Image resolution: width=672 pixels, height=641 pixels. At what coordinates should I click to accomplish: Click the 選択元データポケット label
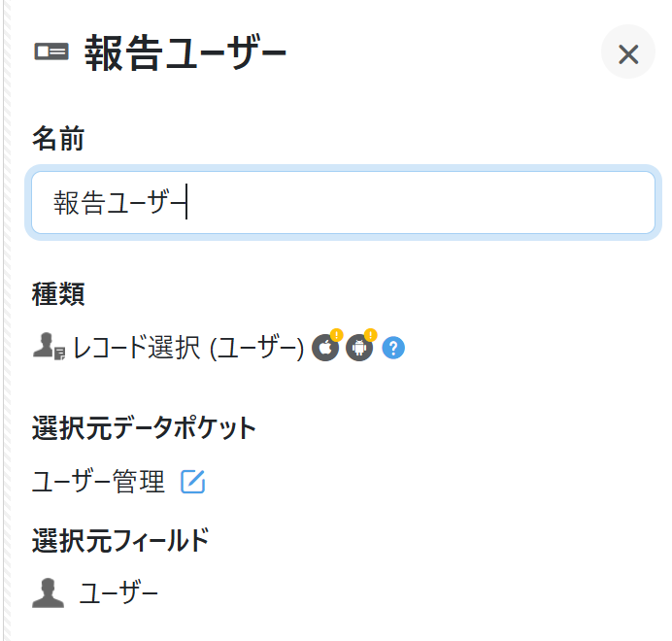click(145, 427)
